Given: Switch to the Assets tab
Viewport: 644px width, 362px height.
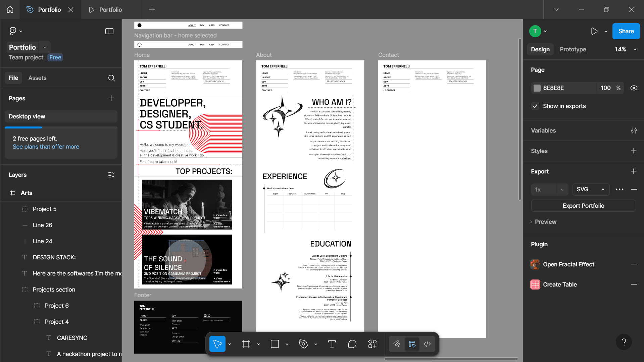Looking at the screenshot, I should [37, 78].
